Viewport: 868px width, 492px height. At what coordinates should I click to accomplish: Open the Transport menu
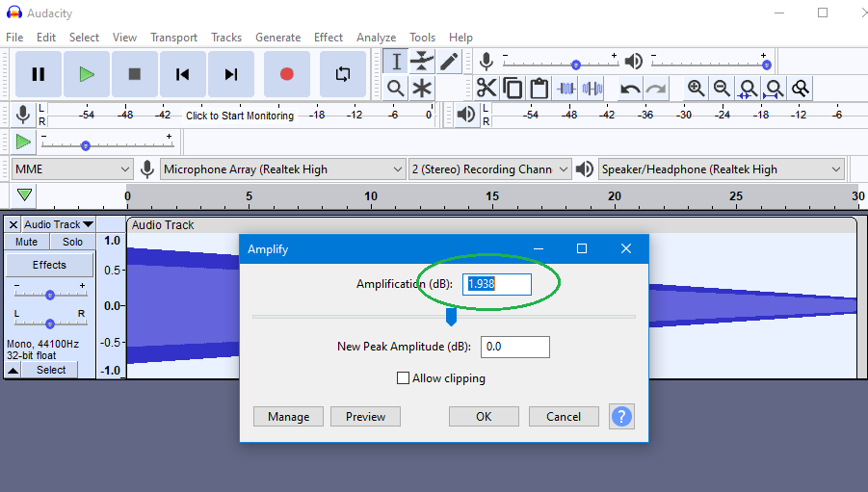[173, 38]
